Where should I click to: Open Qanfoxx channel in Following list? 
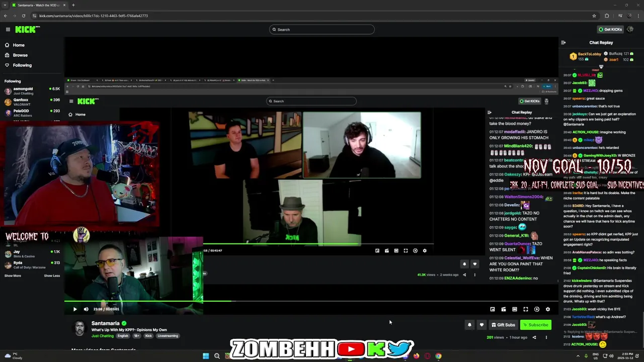click(32, 102)
